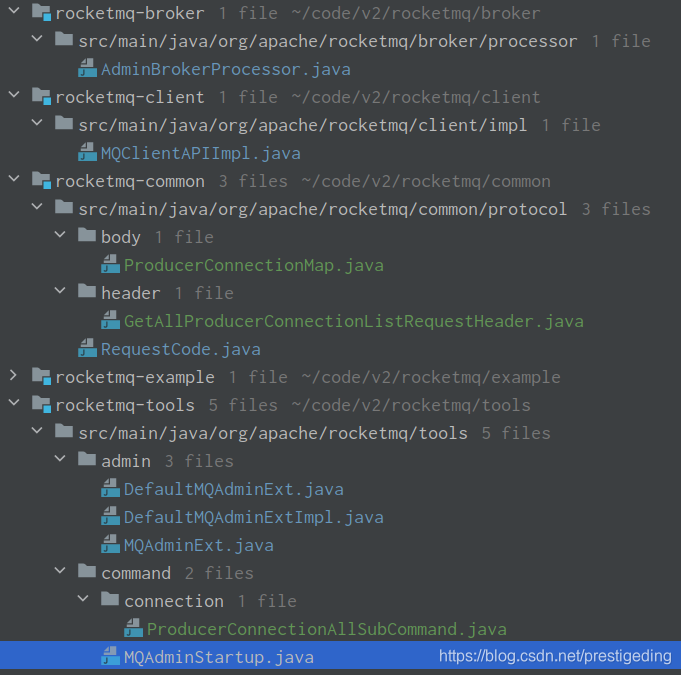Collapse the rocketmq-client module node

pos(14,94)
